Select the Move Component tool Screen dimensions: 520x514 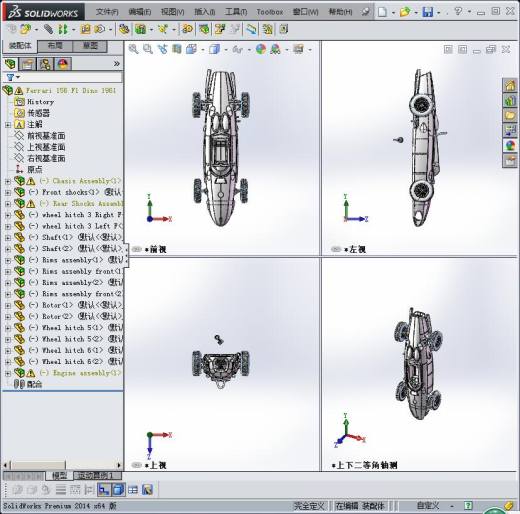click(x=99, y=29)
